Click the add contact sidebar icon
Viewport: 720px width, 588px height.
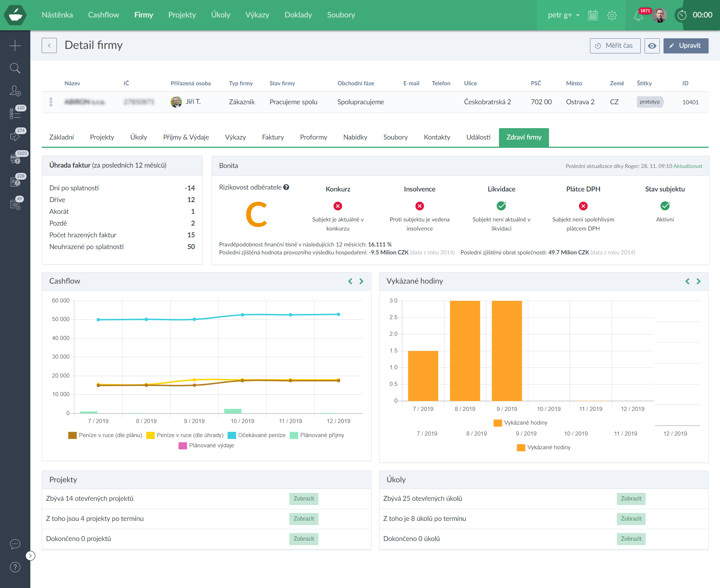pos(15,91)
